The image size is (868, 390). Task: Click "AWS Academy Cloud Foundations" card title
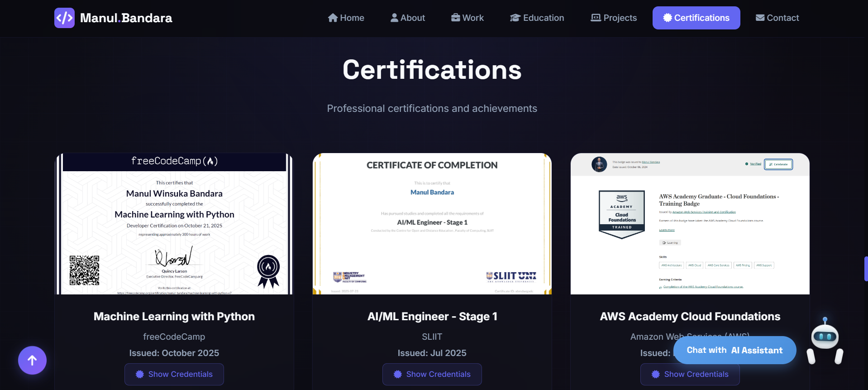pos(690,316)
